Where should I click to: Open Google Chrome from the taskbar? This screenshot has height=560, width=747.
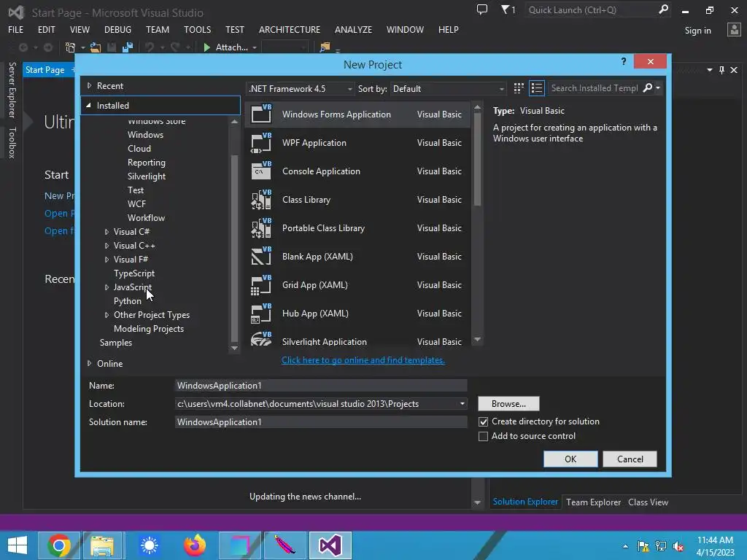pyautogui.click(x=59, y=545)
